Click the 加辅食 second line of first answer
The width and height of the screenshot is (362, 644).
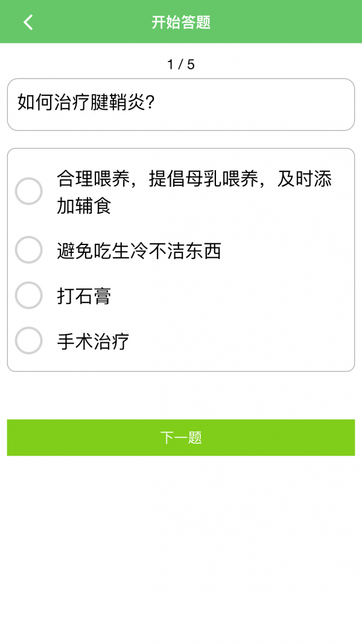click(84, 206)
